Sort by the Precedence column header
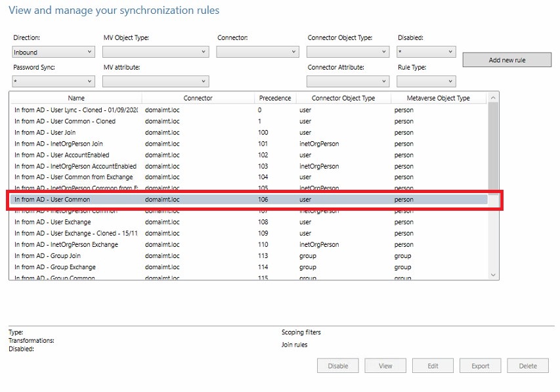The height and width of the screenshot is (392, 560). pos(274,98)
